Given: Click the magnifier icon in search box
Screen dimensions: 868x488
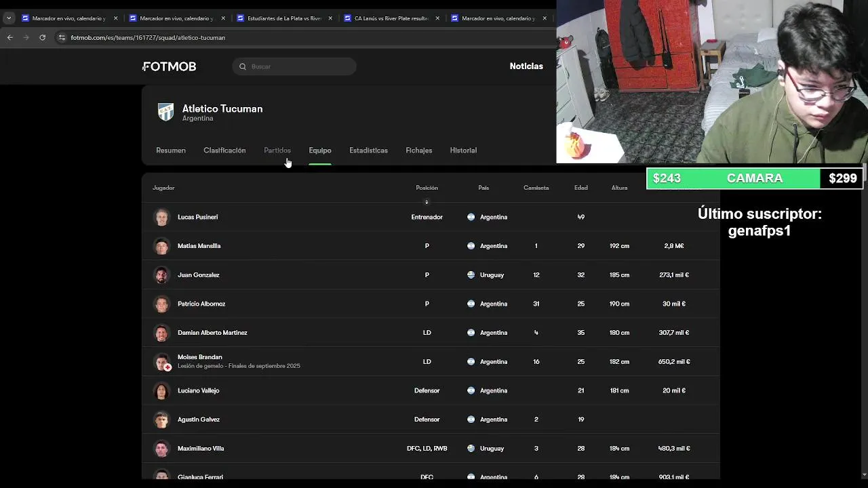Looking at the screenshot, I should coord(243,66).
